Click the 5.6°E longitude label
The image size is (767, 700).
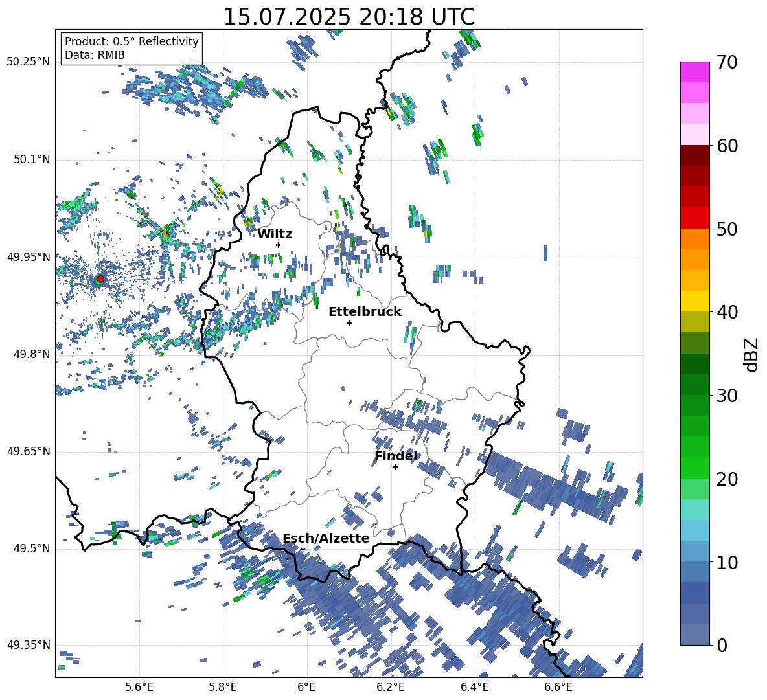click(139, 687)
